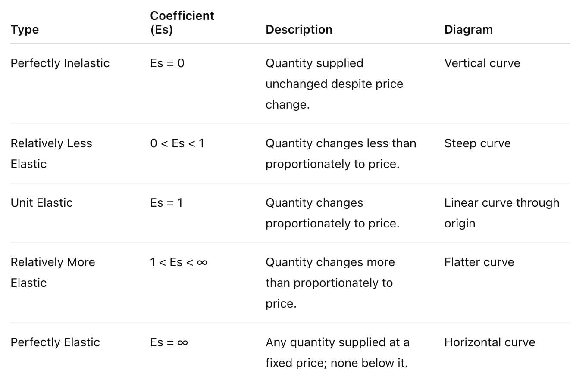Image resolution: width=573 pixels, height=392 pixels.
Task: Click the 1 < Es < ∞ cell
Action: [178, 262]
